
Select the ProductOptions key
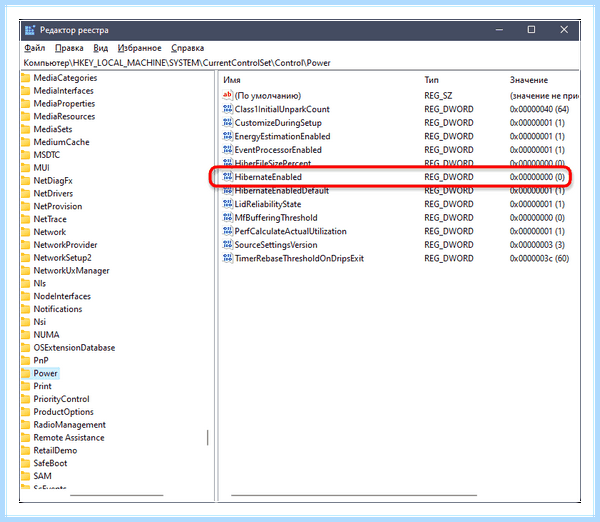coord(64,412)
